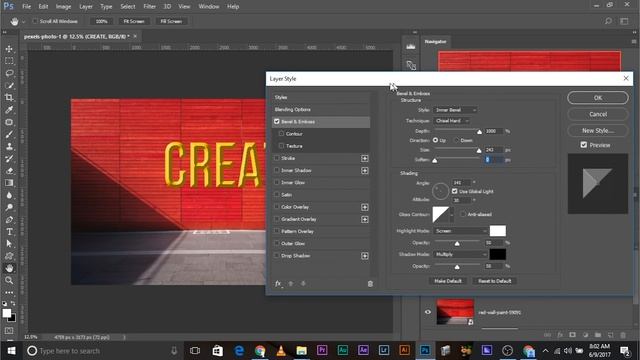This screenshot has height=360, width=640.
Task: Select the Zoom tool
Action: coord(9,280)
